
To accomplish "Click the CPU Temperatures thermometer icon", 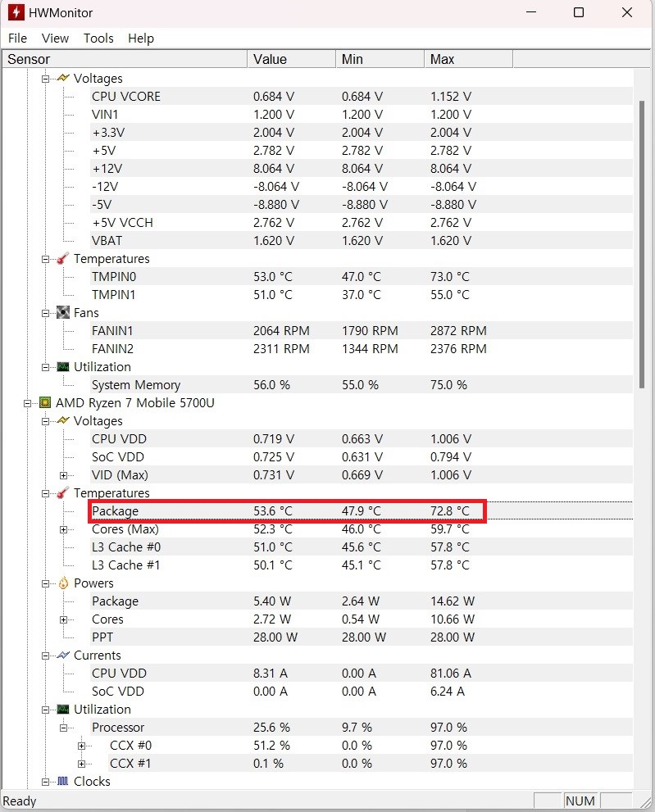I will (62, 492).
